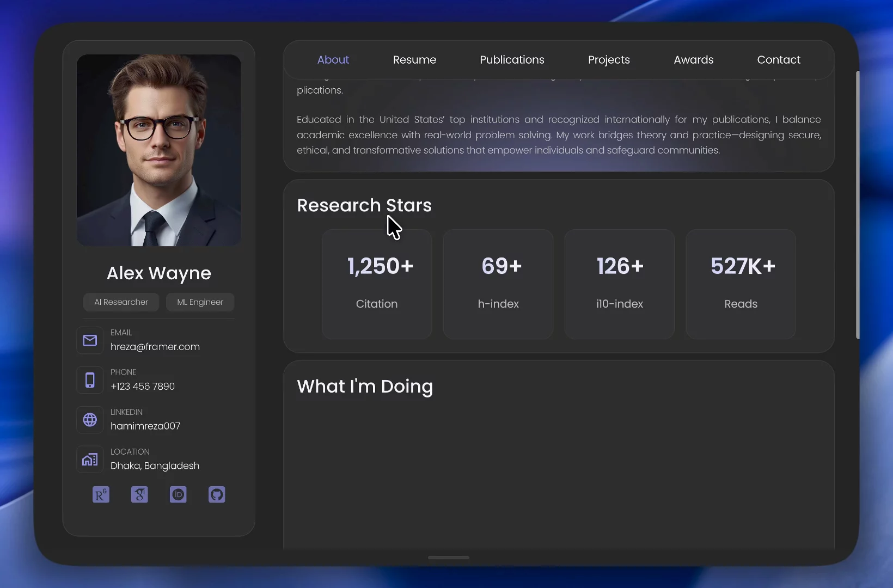This screenshot has height=588, width=893.
Task: Click the LinkedIn globe icon
Action: (x=90, y=420)
